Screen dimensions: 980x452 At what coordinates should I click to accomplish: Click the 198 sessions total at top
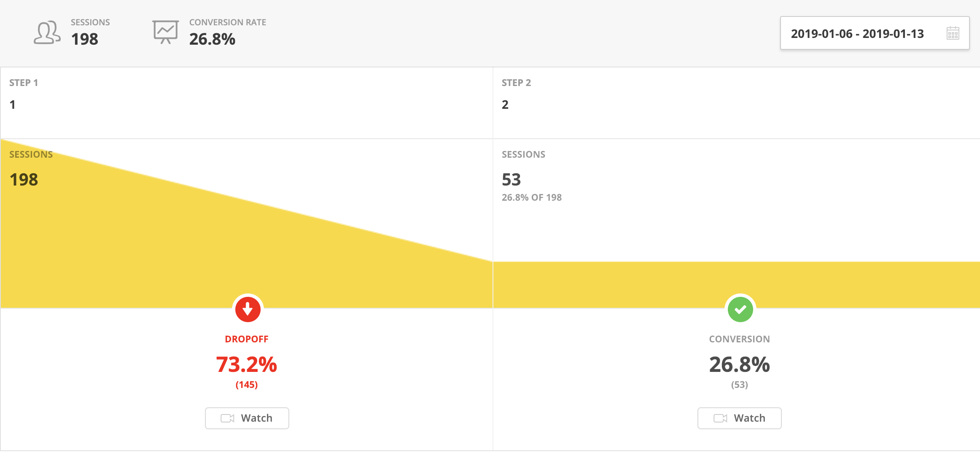(85, 39)
